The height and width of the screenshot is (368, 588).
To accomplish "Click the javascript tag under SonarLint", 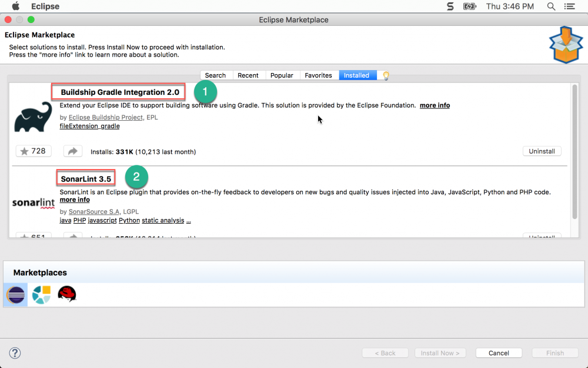I will tap(102, 220).
